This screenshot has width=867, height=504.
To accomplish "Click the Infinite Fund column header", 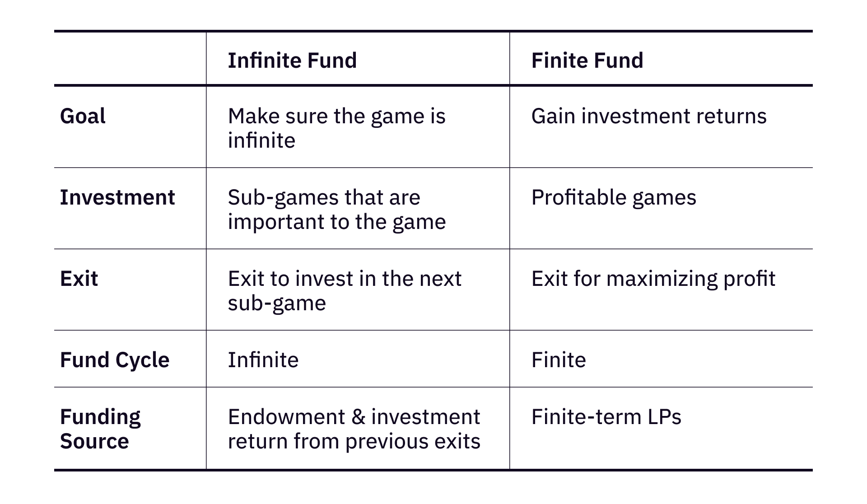I will [292, 61].
